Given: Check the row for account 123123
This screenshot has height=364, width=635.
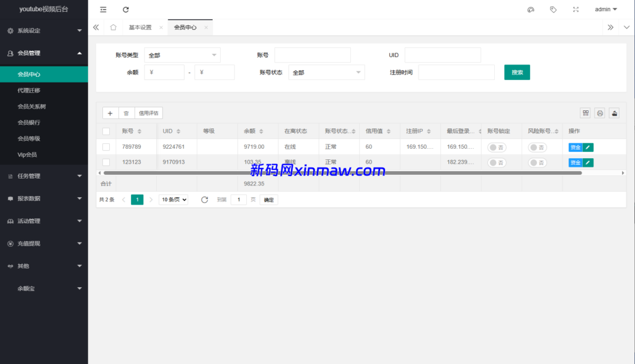Looking at the screenshot, I should 106,162.
